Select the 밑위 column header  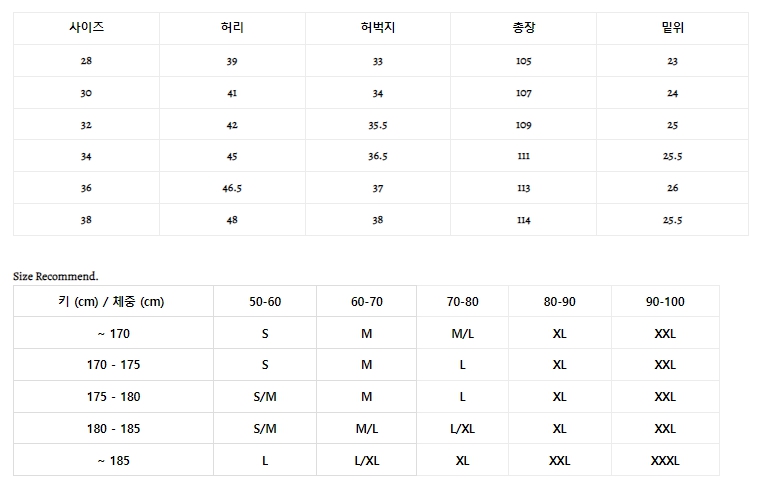(x=672, y=28)
